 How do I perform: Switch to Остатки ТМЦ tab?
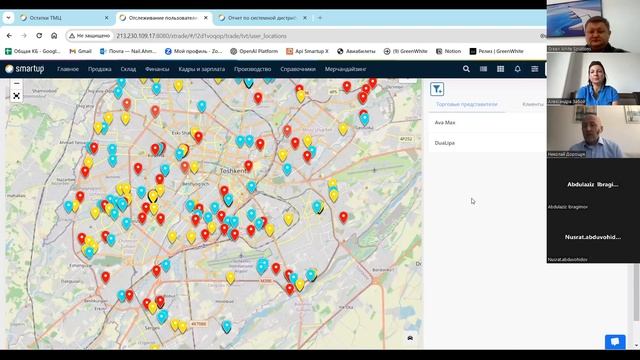[x=64, y=18]
